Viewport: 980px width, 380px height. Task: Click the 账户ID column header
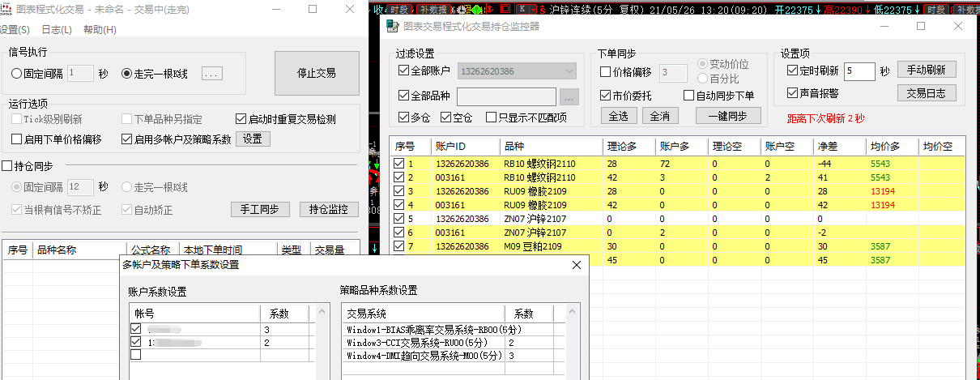tap(466, 147)
